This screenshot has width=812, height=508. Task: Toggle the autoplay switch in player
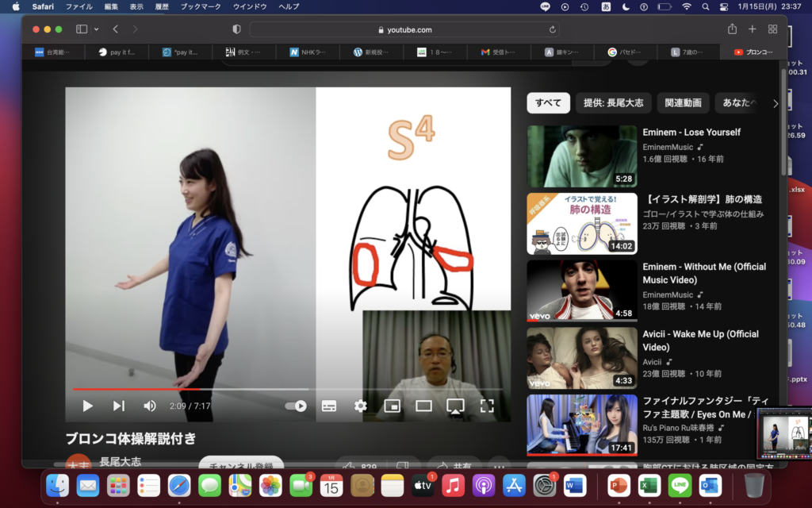coord(297,406)
